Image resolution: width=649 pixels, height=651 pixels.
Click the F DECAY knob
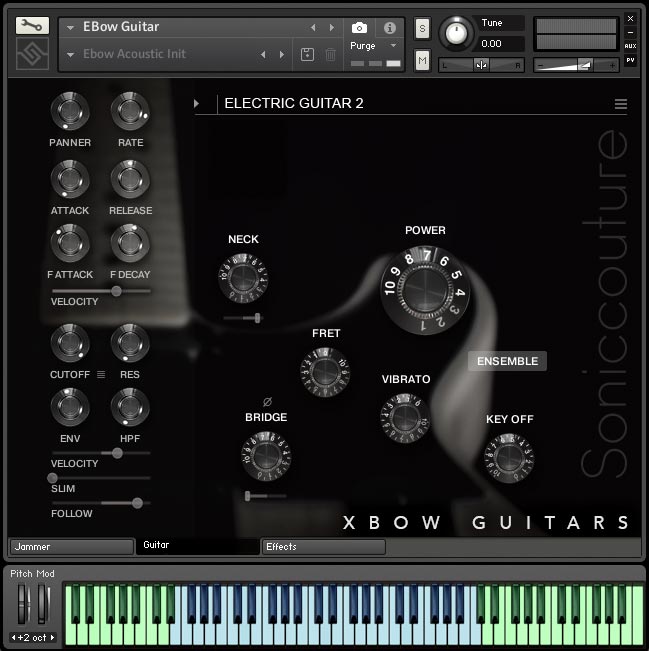[x=130, y=243]
